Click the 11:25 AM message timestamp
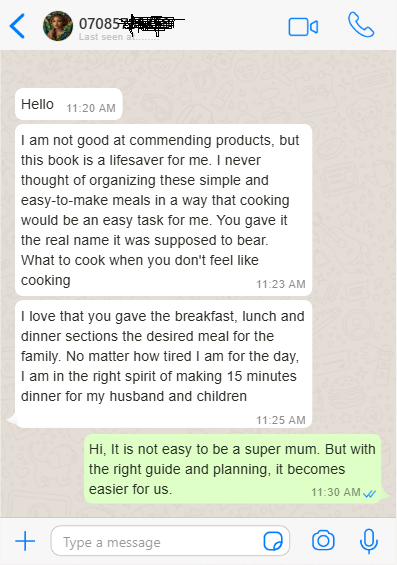 (281, 420)
